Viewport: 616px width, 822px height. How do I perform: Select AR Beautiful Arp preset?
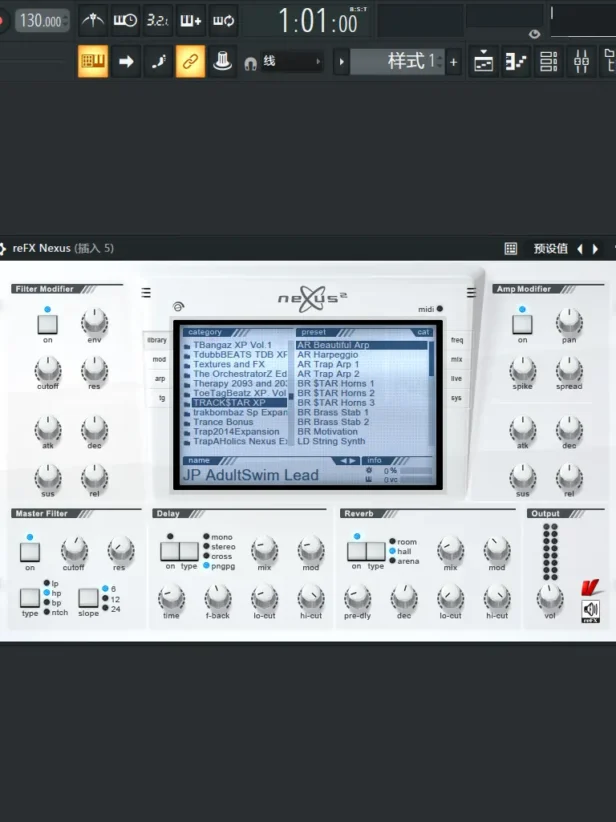[x=361, y=345]
